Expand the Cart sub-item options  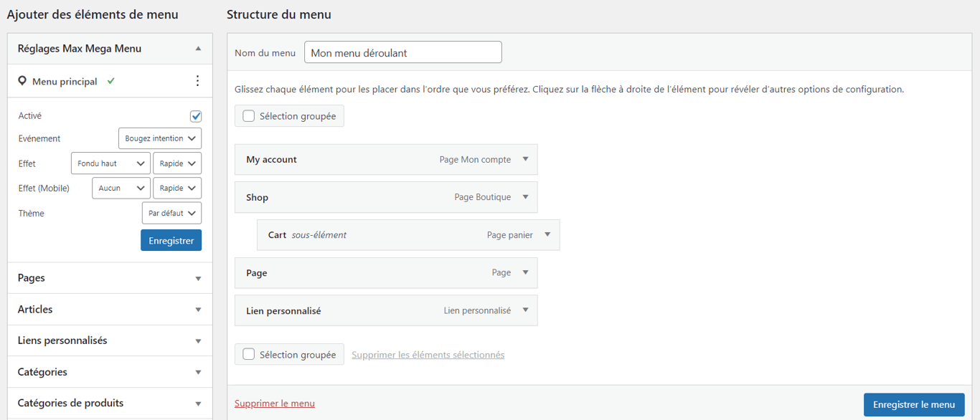coord(547,234)
